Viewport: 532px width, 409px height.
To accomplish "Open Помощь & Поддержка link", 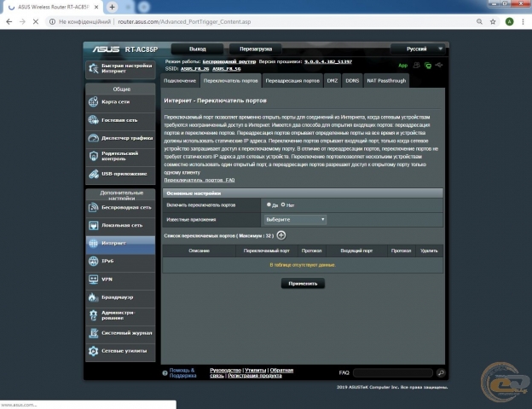I will click(182, 373).
